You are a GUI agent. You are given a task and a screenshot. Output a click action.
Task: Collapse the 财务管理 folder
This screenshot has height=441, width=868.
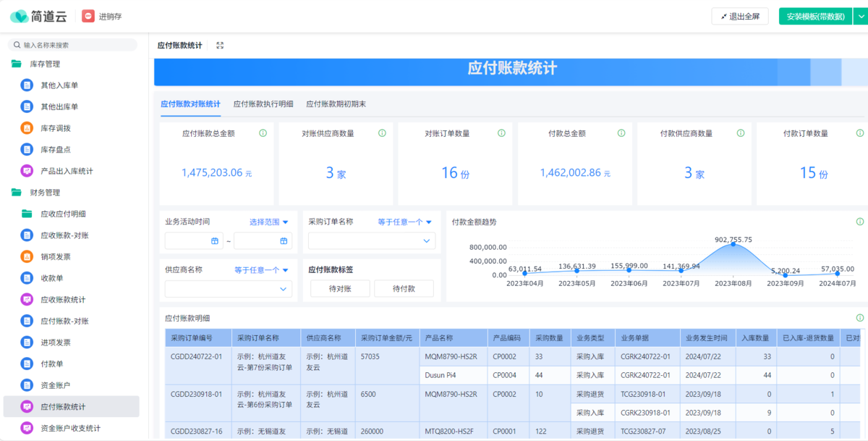(45, 193)
